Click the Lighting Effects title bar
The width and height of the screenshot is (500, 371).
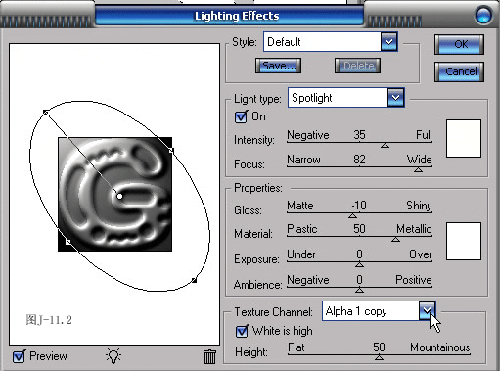click(x=229, y=16)
